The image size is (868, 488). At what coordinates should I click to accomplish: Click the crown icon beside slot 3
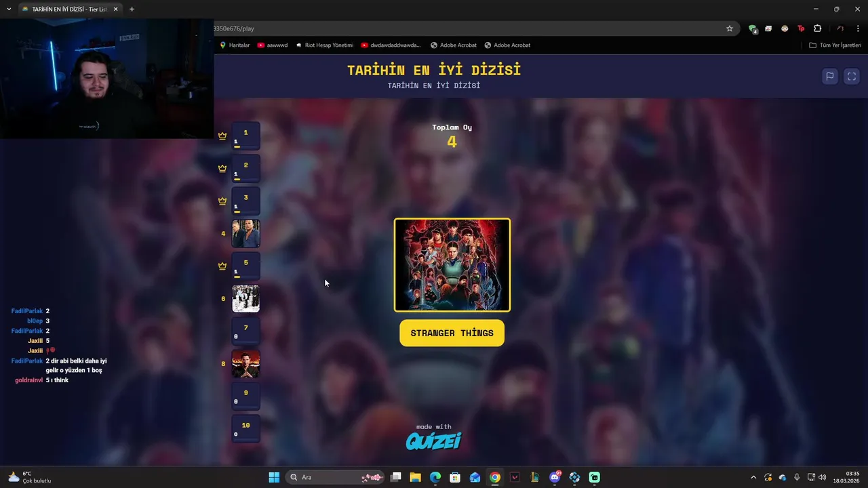(222, 201)
